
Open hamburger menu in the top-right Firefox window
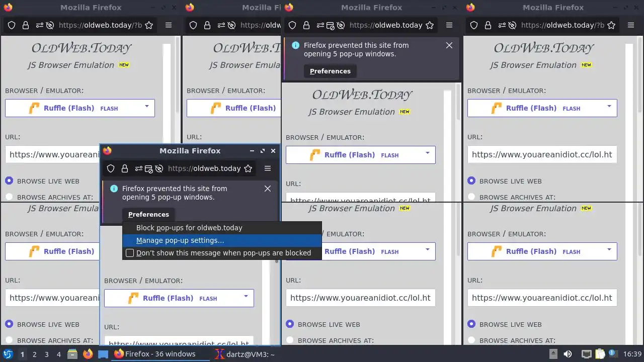click(631, 25)
